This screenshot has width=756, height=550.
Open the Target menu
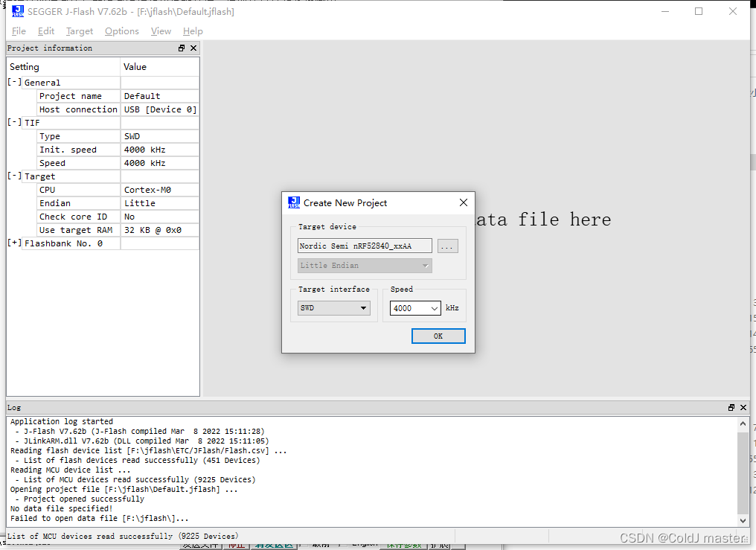pos(80,31)
